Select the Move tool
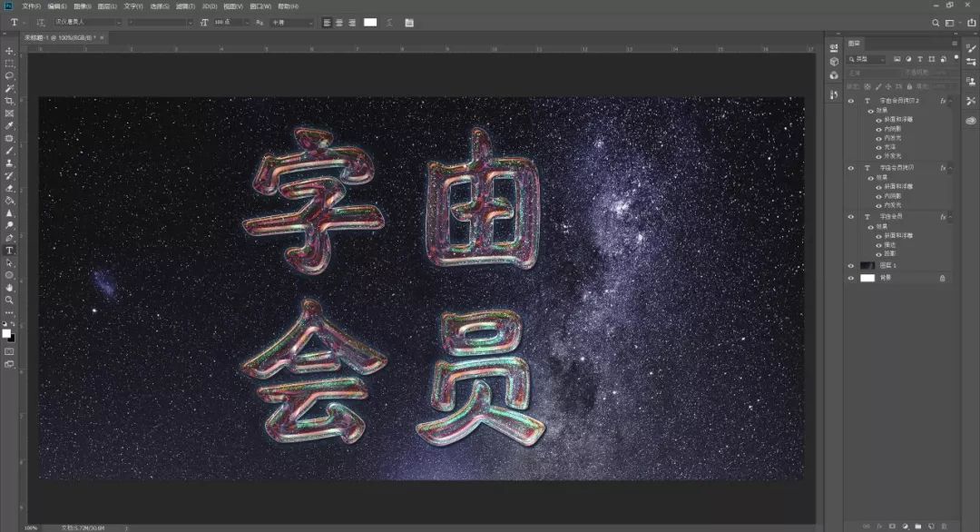980x532 pixels. [x=9, y=52]
